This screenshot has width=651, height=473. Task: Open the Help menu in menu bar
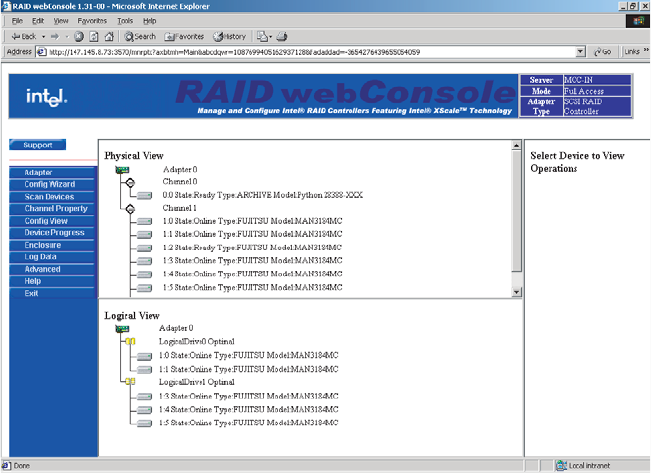click(x=149, y=21)
